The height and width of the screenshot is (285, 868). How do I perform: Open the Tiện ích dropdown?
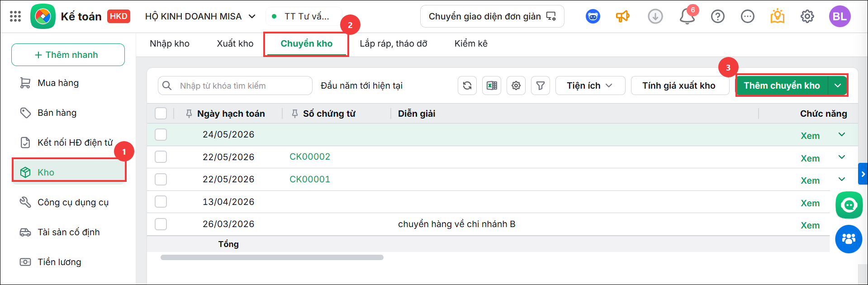(x=590, y=85)
